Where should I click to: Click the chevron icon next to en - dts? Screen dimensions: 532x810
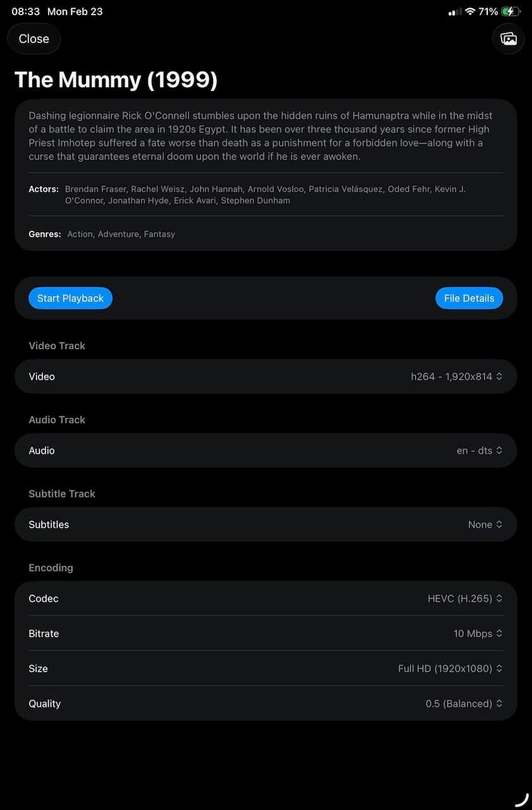(x=499, y=451)
